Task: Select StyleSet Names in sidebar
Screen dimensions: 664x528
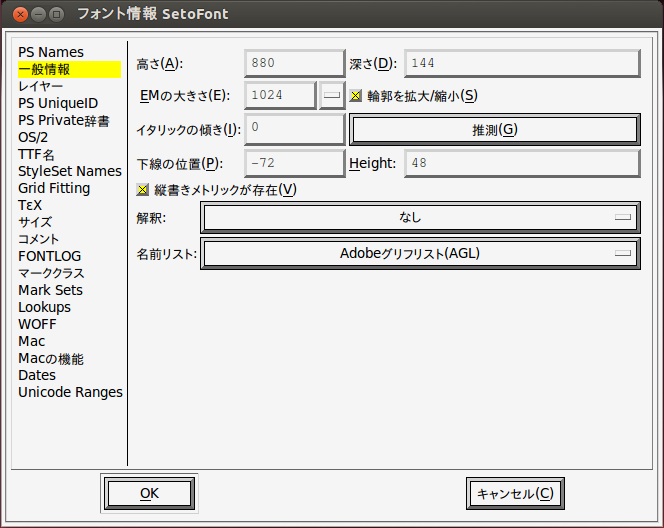Action: [x=70, y=171]
